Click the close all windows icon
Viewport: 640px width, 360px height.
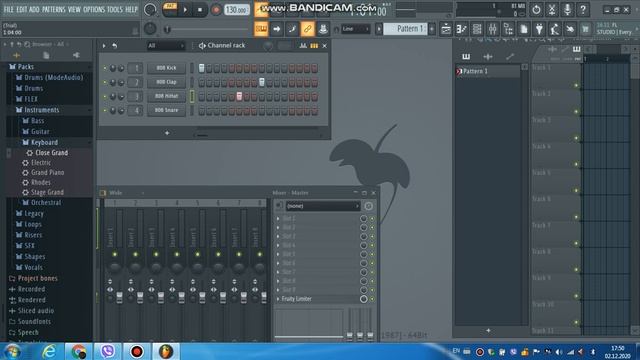tap(570, 29)
